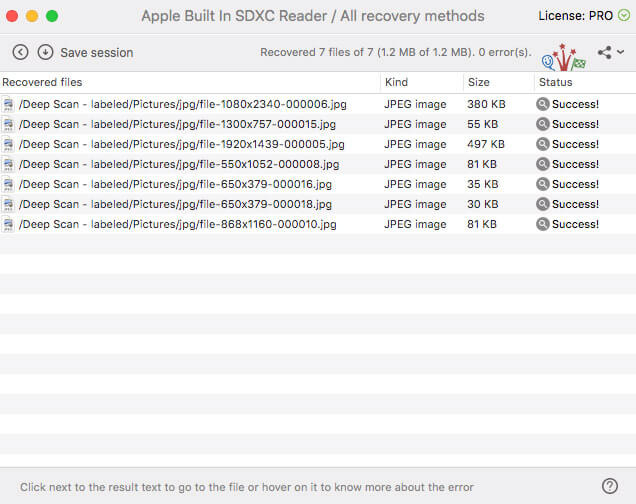Screen dimensions: 636x504
Task: Click the Save session label
Action: tap(97, 53)
